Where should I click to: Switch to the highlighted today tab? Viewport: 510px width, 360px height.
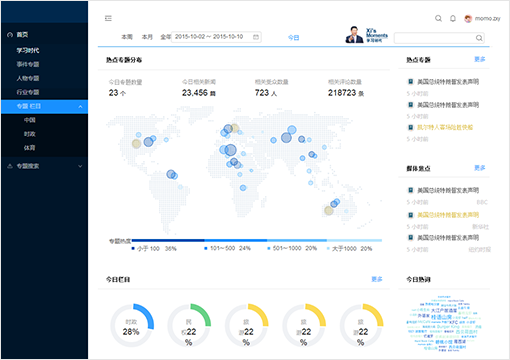[x=293, y=38]
